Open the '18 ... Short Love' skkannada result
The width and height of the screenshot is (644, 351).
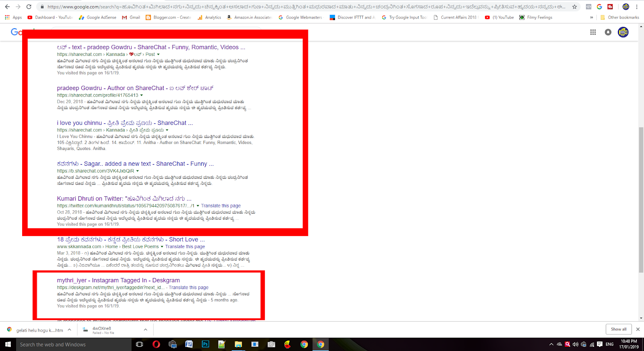(131, 239)
